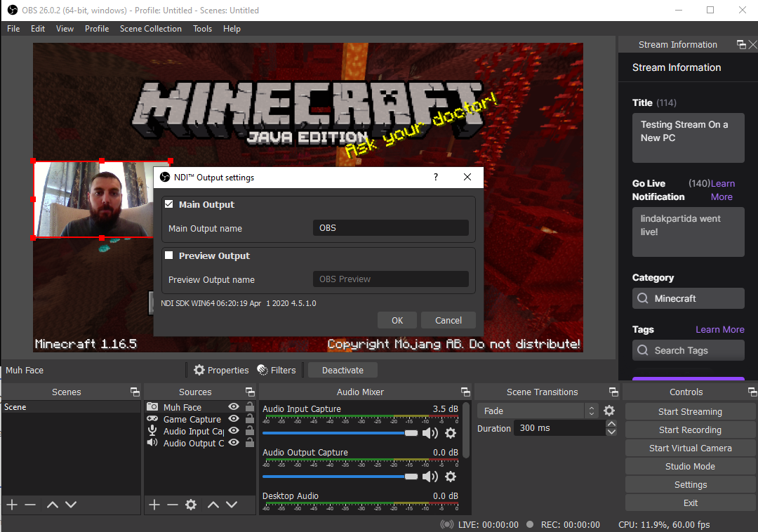Click Start Streaming button

point(689,412)
